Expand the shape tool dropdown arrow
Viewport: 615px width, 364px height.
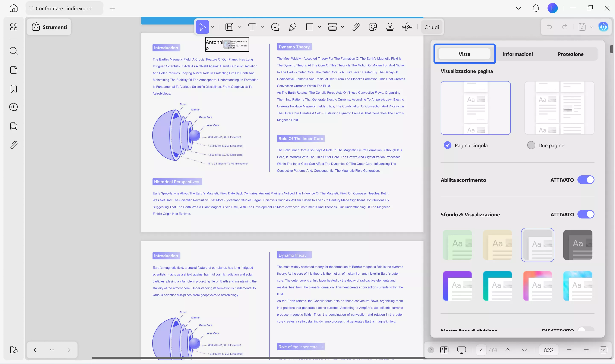pos(319,27)
